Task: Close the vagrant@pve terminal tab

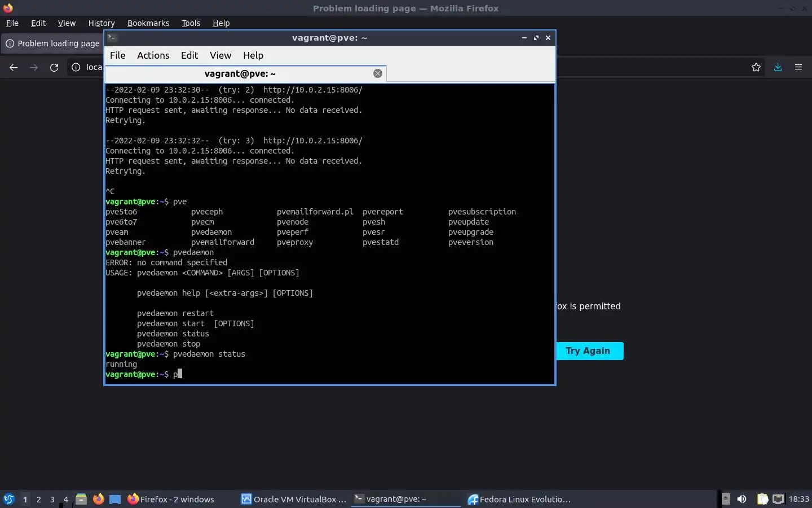Action: [x=378, y=73]
